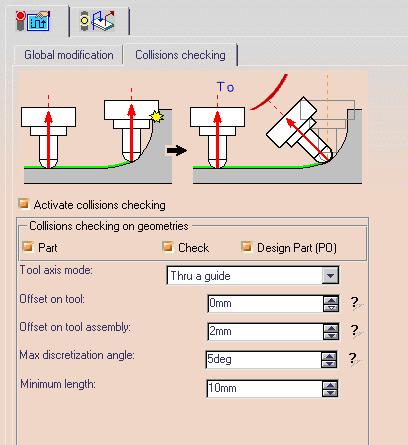This screenshot has width=408, height=445.
Task: Toggle Activate collisions checking checkbox
Action: click(x=24, y=204)
